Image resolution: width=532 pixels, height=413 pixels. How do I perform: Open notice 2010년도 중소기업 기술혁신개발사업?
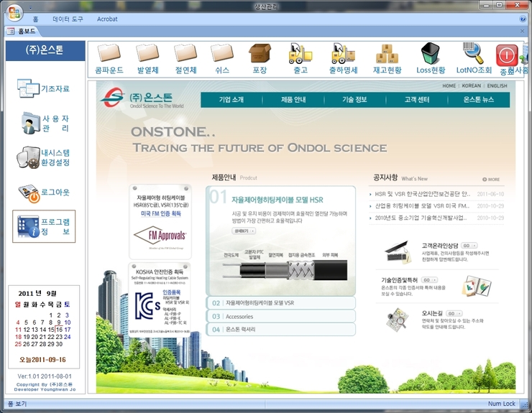(421, 218)
